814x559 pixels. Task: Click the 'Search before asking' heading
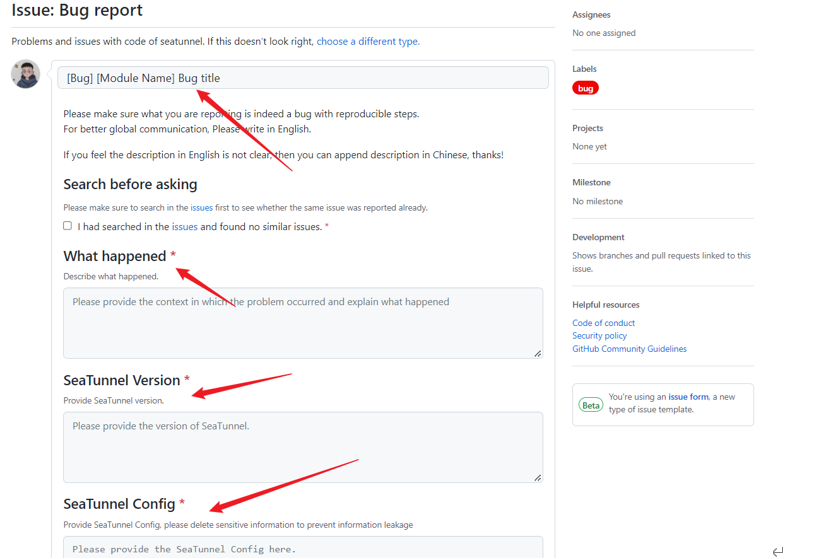coord(130,185)
